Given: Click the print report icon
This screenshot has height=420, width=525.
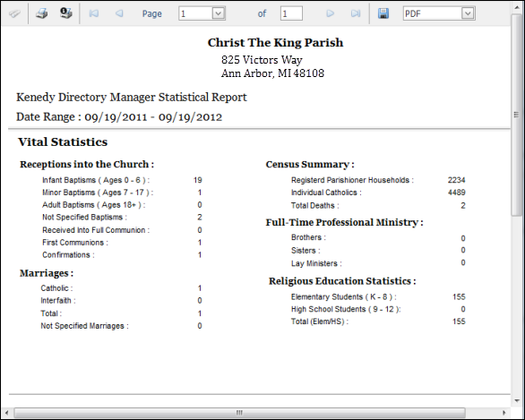Looking at the screenshot, I should pos(41,13).
